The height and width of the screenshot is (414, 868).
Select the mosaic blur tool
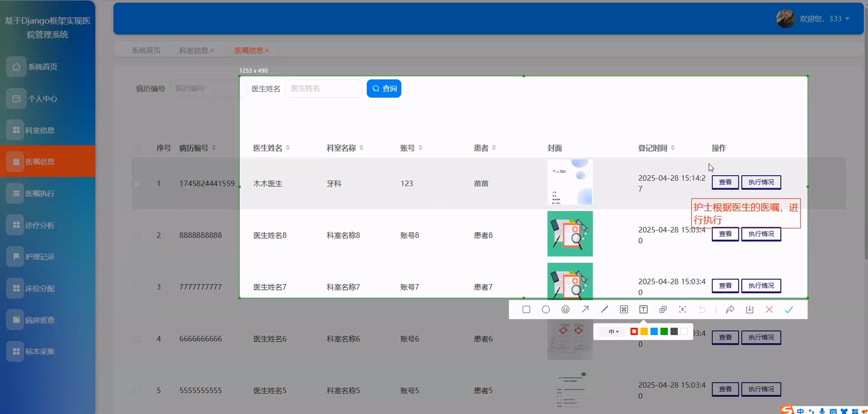(624, 309)
